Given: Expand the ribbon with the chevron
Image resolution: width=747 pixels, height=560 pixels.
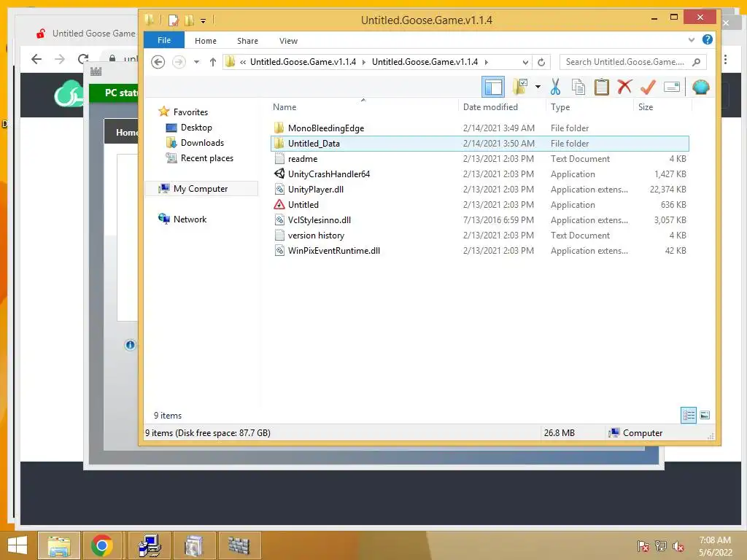Looking at the screenshot, I should [692, 40].
